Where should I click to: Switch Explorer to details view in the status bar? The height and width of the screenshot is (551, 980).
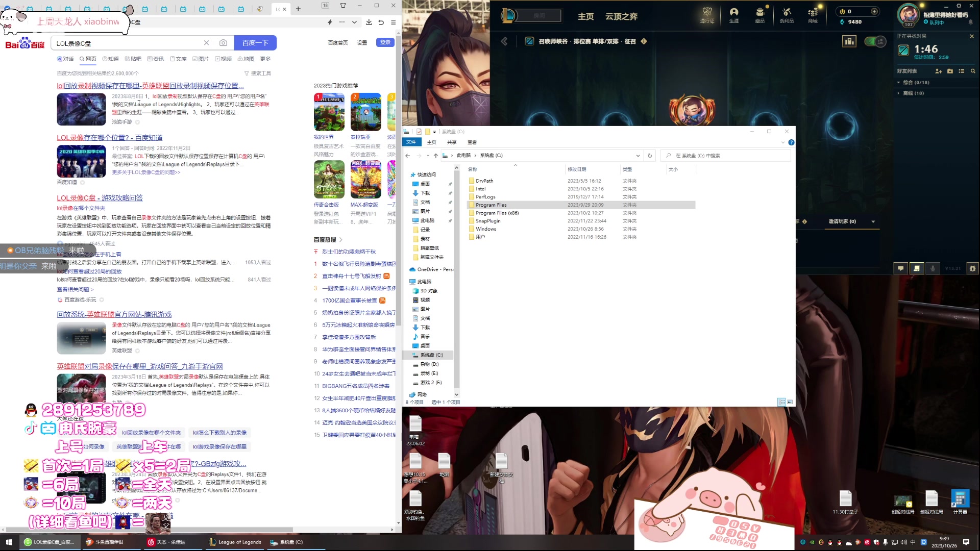781,402
